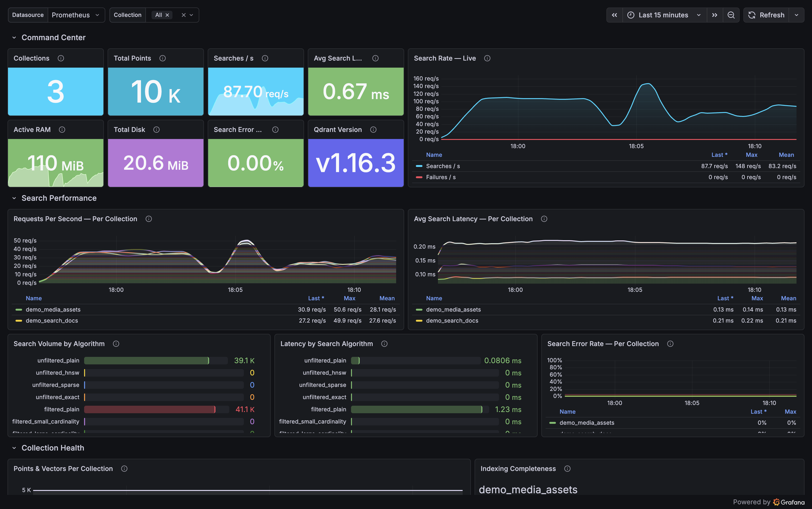Toggle demo_search_docs series in latency legend

tap(452, 320)
